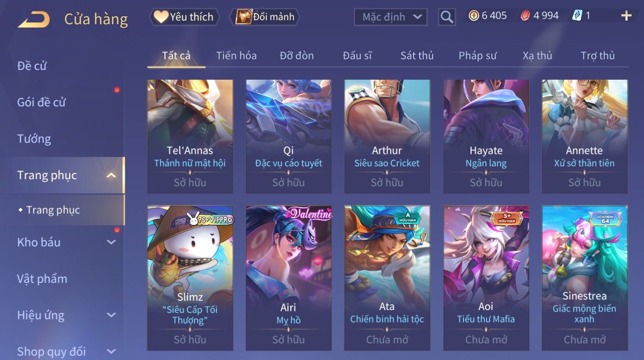Screen dimensions: 644x360
Task: Switch to the Sát thủ tab
Action: coord(417,56)
